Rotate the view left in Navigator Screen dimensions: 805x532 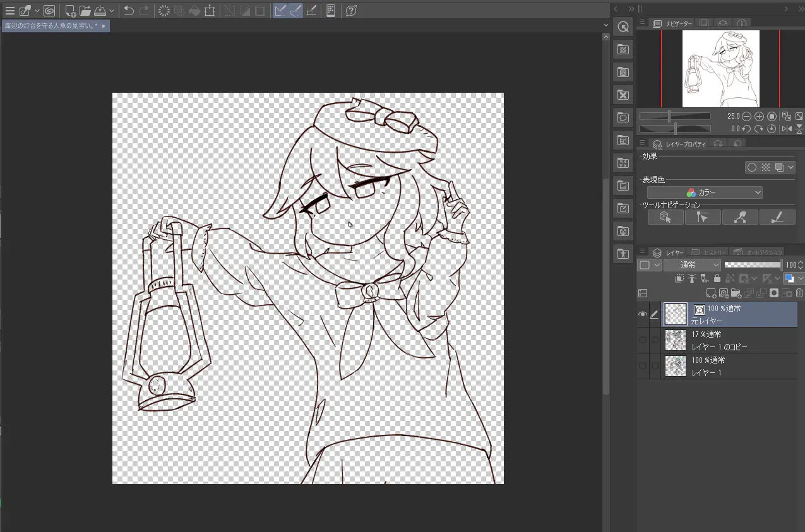coord(746,129)
